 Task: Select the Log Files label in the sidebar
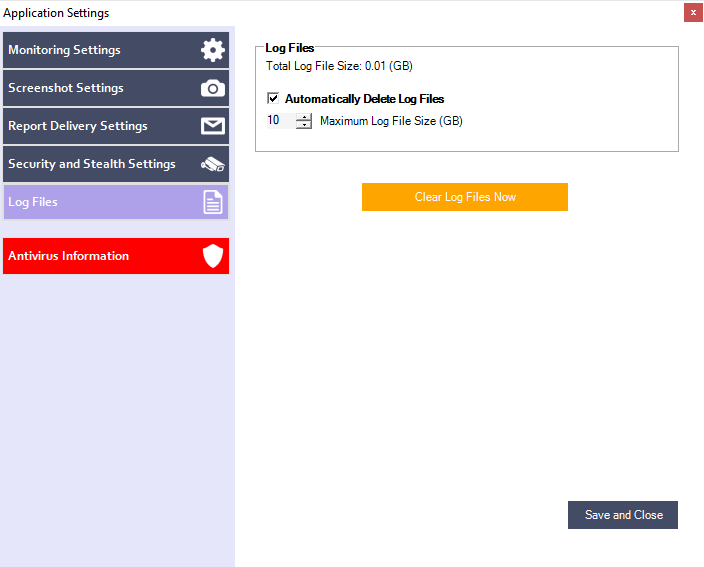coord(33,202)
